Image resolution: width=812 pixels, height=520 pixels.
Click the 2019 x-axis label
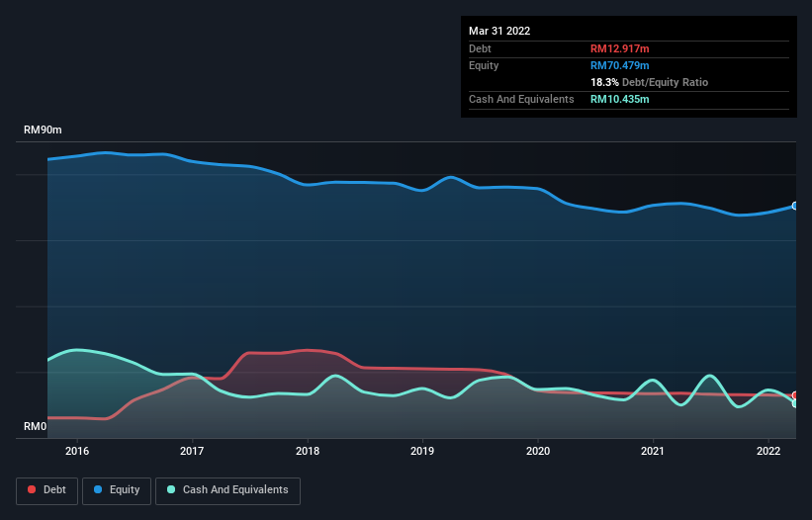click(422, 451)
